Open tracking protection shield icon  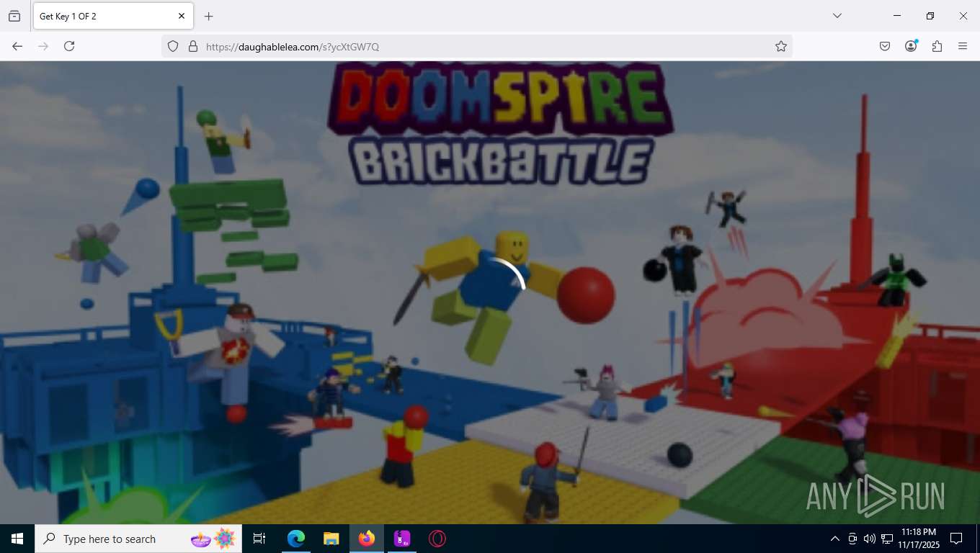tap(173, 46)
